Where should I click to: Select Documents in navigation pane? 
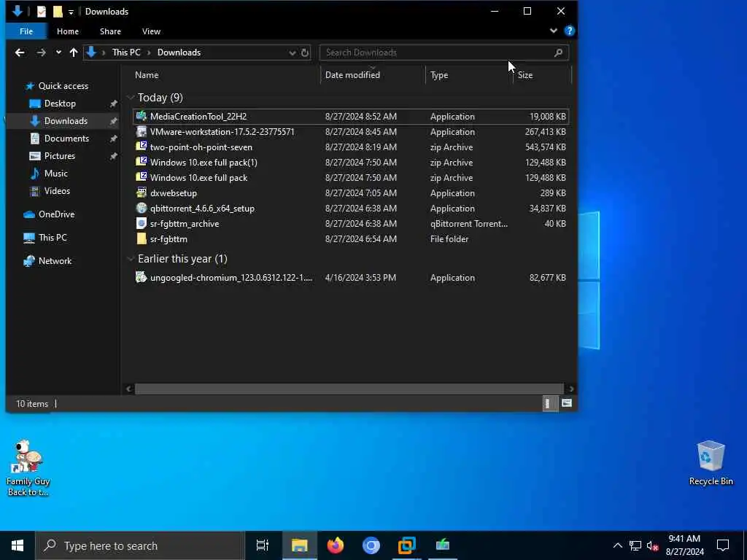pos(66,138)
